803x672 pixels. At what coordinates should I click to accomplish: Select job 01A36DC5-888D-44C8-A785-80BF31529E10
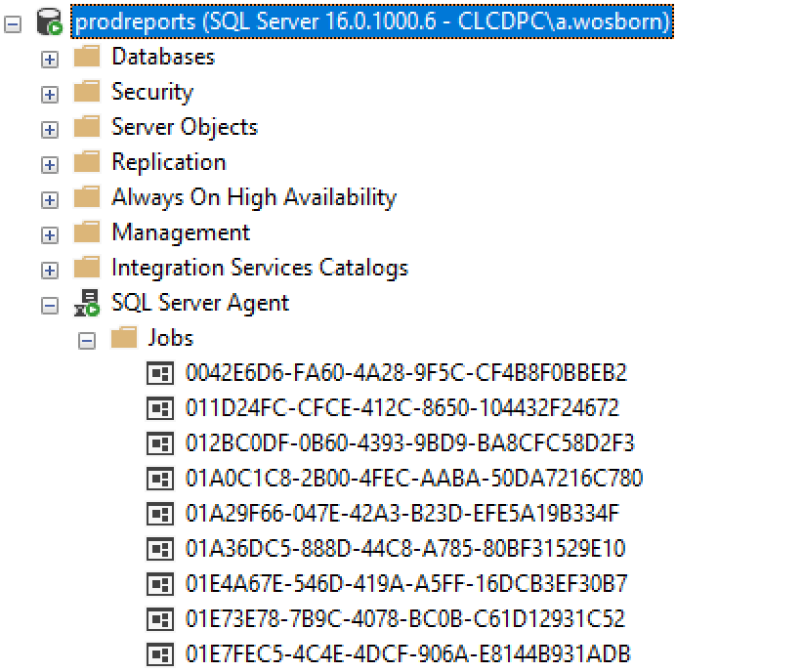404,549
